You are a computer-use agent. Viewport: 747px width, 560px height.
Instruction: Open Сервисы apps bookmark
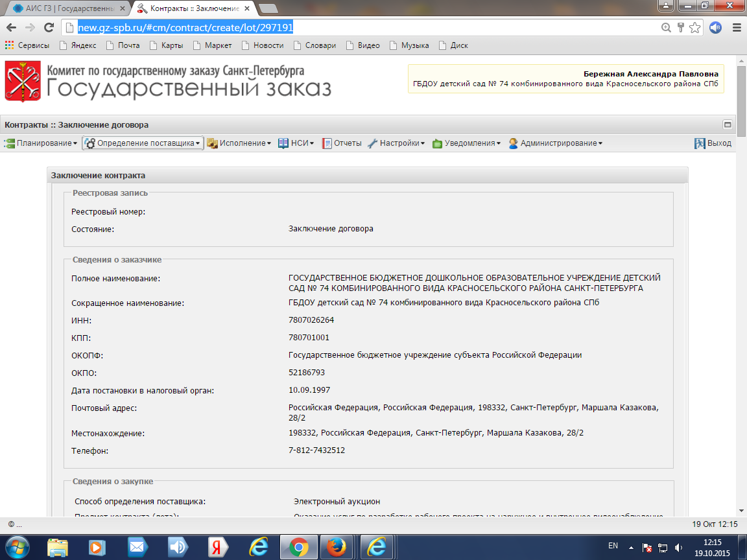pyautogui.click(x=27, y=45)
